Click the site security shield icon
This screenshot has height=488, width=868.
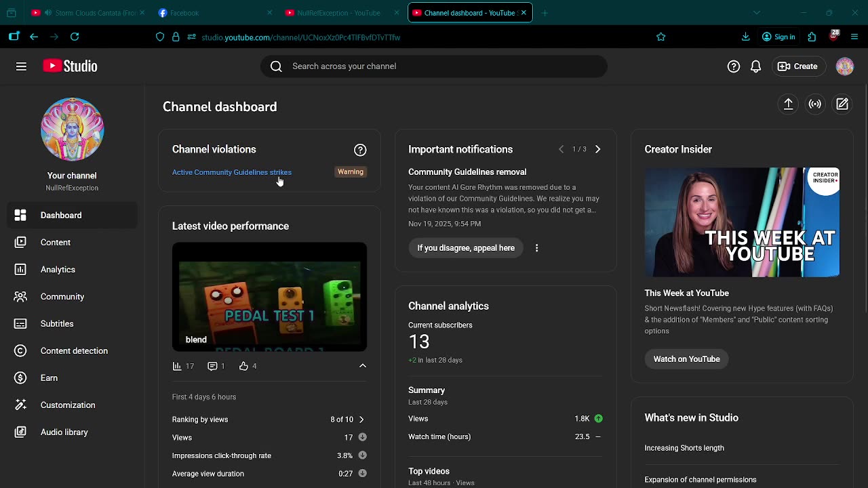[x=160, y=37]
